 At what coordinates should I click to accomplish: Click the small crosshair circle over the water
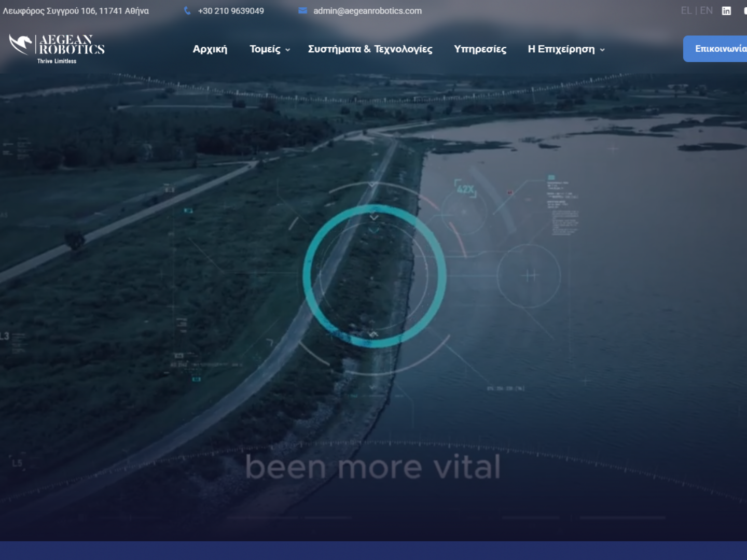529,275
